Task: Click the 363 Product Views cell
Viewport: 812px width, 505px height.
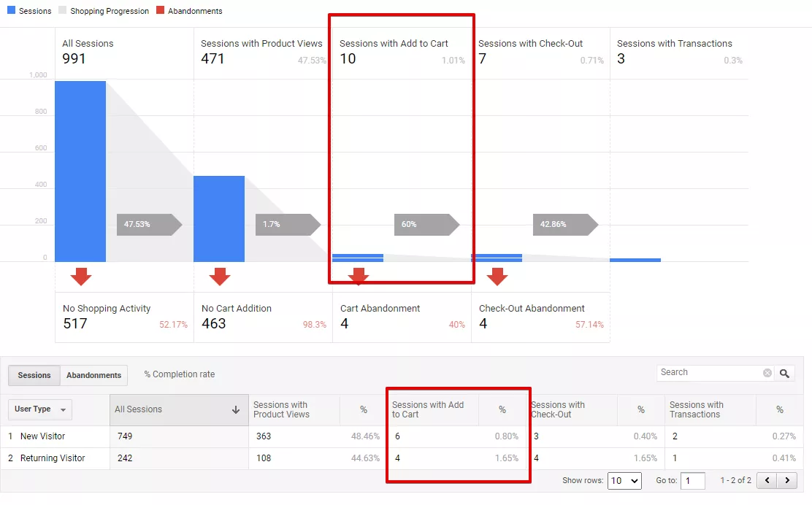Action: pos(264,436)
